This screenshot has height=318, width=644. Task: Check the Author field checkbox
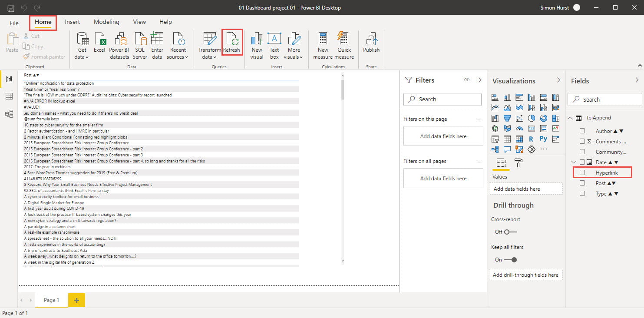click(582, 131)
